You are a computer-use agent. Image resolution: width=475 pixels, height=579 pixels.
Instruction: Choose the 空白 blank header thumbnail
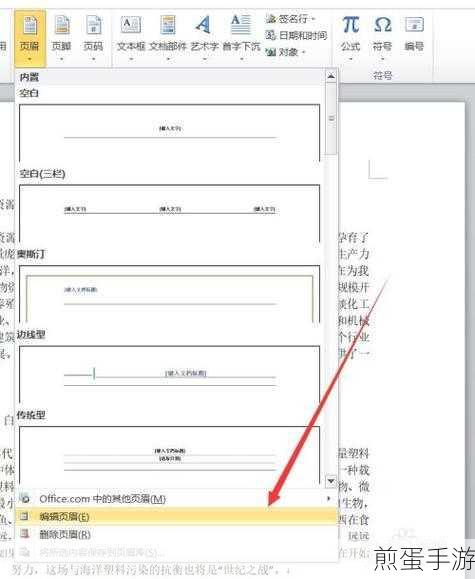[x=170, y=133]
